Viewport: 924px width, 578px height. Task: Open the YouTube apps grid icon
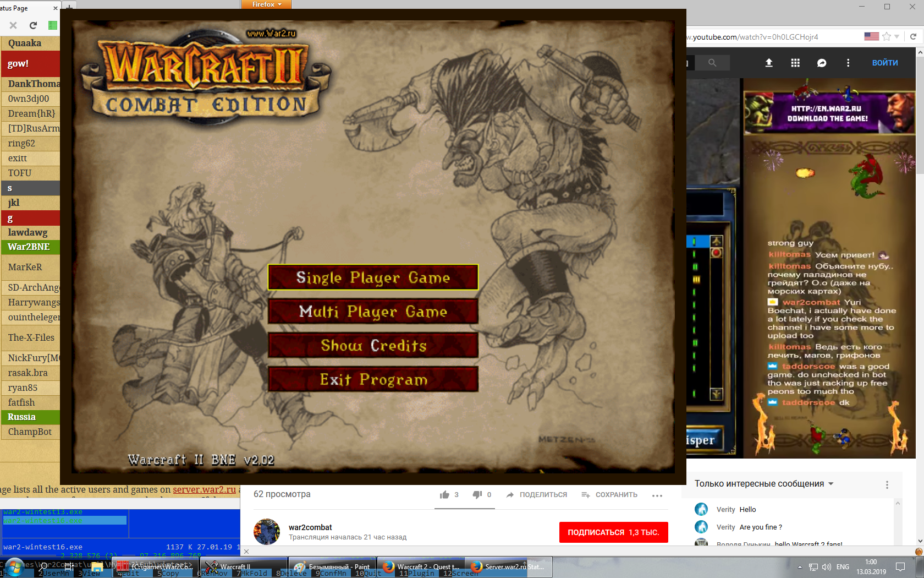[795, 63]
